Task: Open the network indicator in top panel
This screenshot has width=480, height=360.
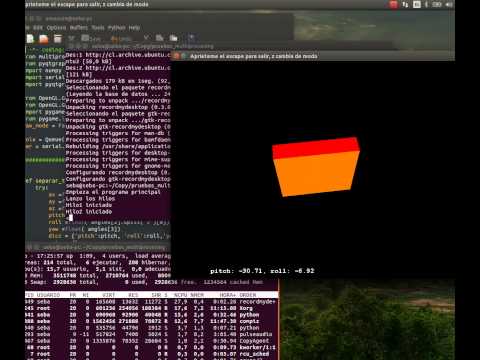Action: point(405,4)
